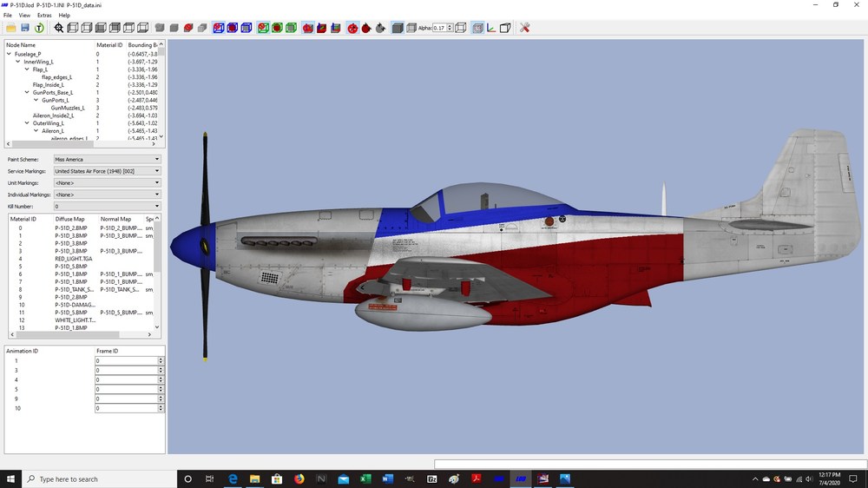Click the open folder toolbar icon
Image resolution: width=868 pixels, height=488 pixels.
point(11,28)
